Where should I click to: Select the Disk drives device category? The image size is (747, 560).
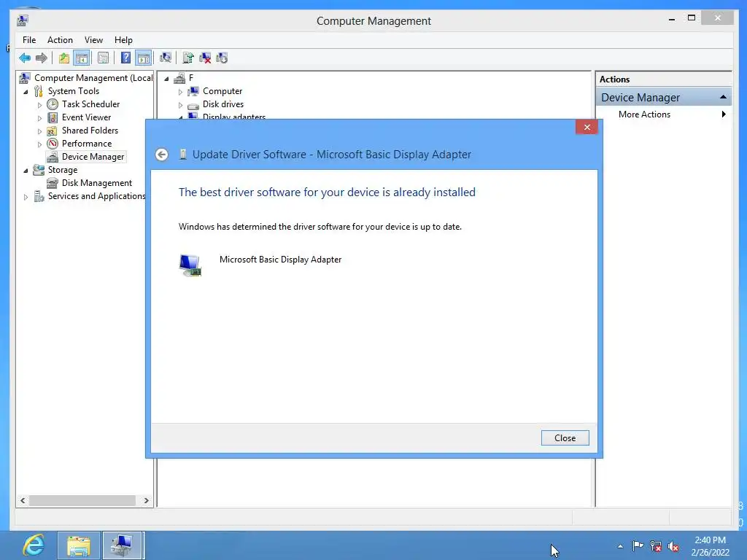pyautogui.click(x=223, y=104)
